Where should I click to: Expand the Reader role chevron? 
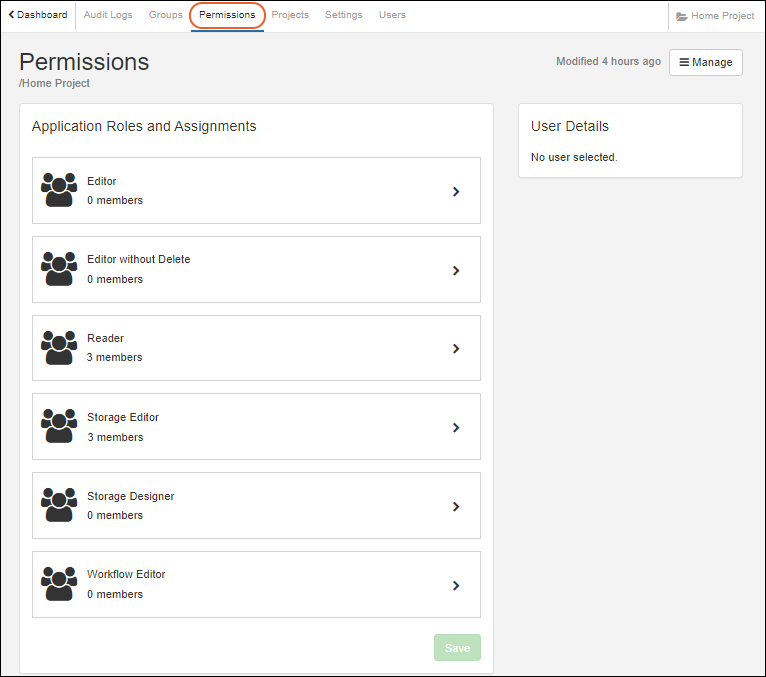tap(456, 349)
